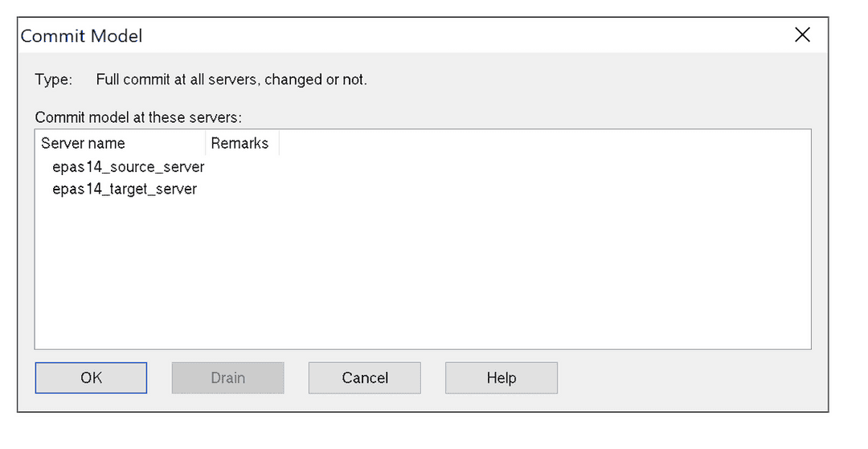The height and width of the screenshot is (449, 868).
Task: Click the "Type:" label
Action: pos(53,80)
